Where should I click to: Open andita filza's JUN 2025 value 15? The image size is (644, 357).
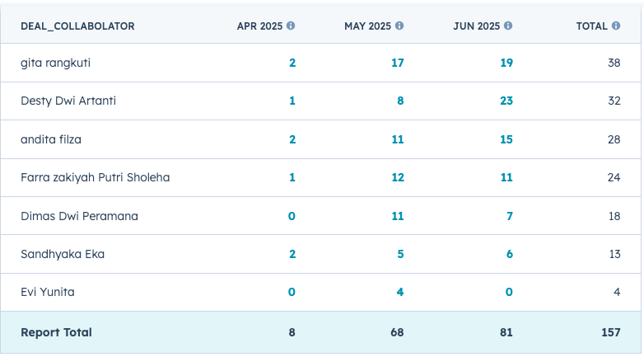(x=506, y=139)
